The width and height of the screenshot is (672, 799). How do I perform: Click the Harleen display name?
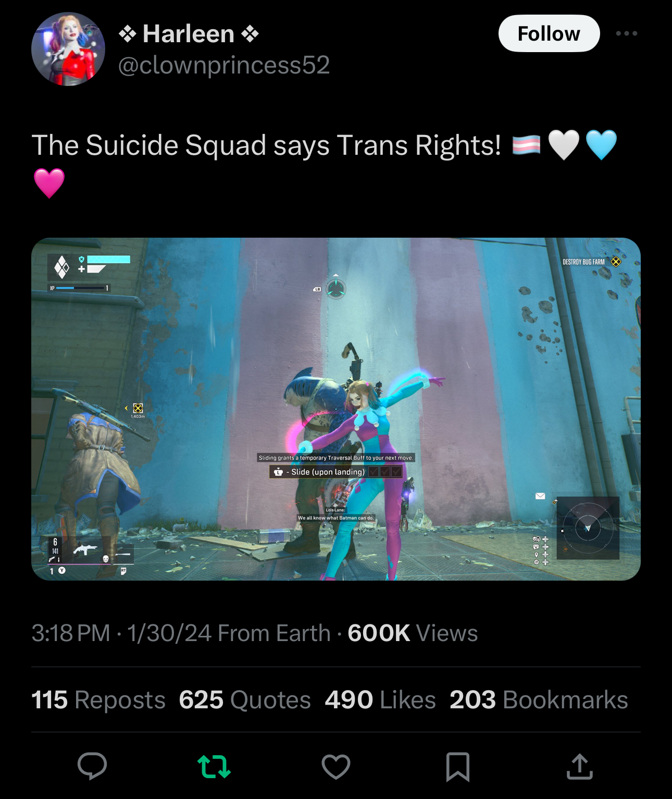tap(189, 34)
